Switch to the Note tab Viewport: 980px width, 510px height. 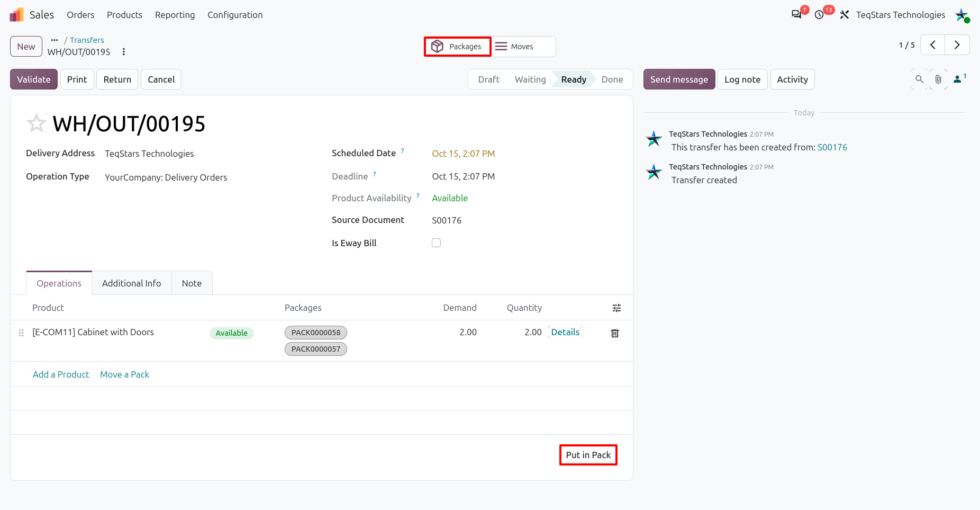pyautogui.click(x=192, y=283)
